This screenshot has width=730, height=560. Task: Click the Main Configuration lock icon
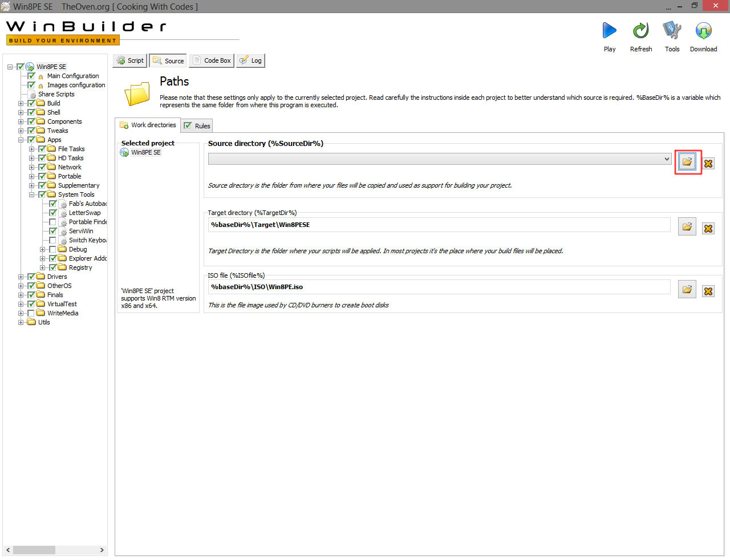point(41,76)
